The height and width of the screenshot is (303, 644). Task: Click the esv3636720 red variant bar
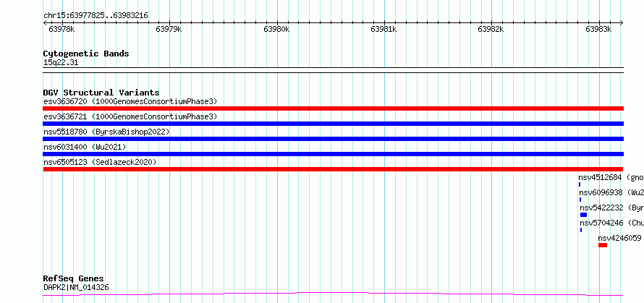coord(333,108)
